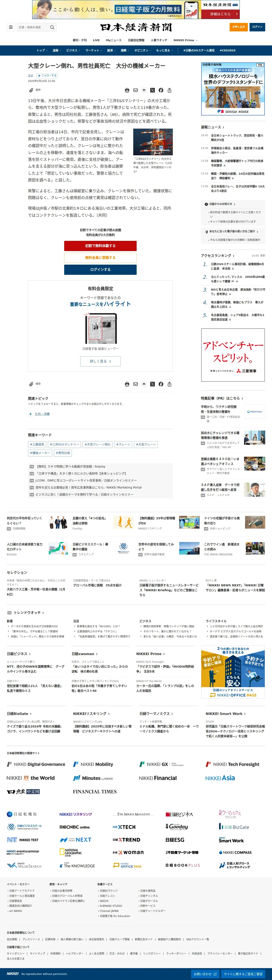Open the Myニュース menu item

tap(114, 40)
